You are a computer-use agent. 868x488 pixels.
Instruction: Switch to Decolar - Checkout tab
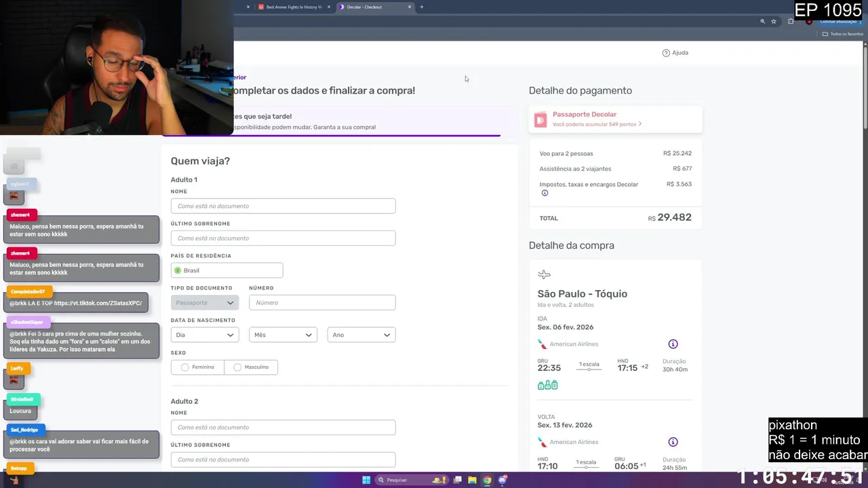tap(375, 7)
